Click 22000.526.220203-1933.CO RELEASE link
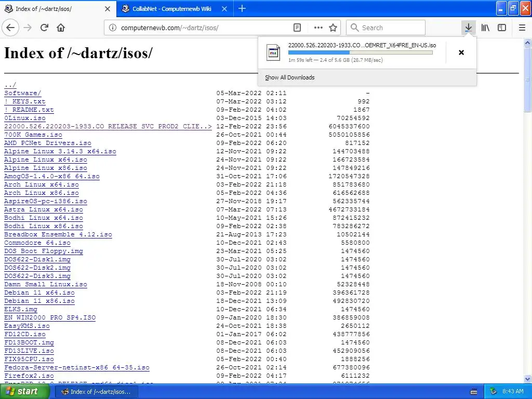532x399 pixels. pos(108,126)
